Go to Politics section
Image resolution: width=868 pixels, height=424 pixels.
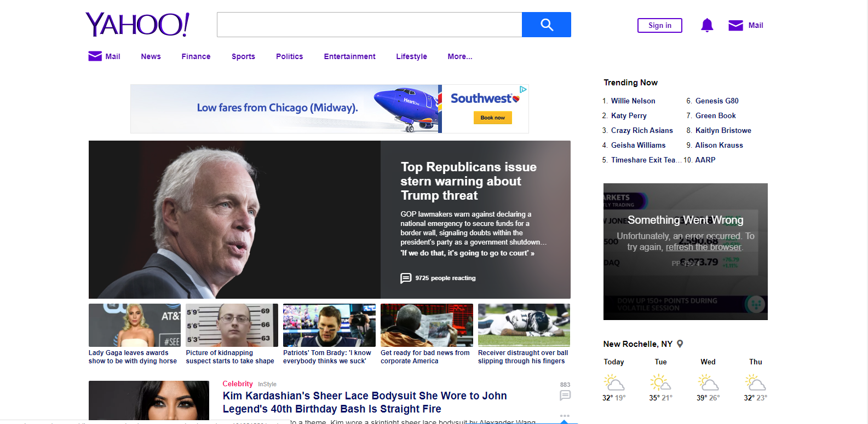coord(289,56)
